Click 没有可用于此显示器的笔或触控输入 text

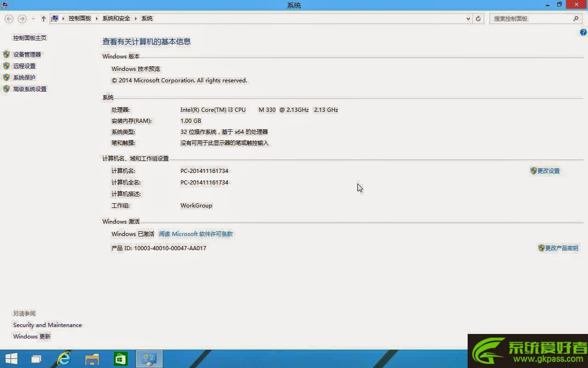tap(224, 143)
